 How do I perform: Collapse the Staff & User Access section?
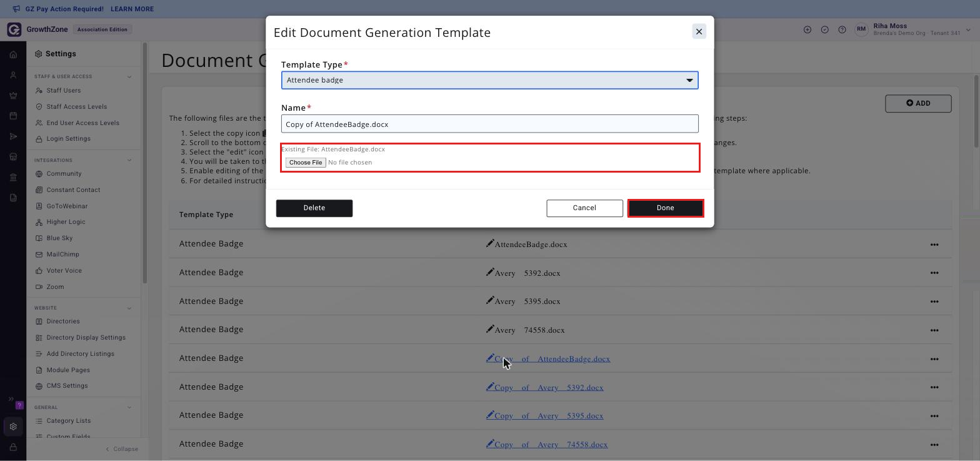pos(129,77)
